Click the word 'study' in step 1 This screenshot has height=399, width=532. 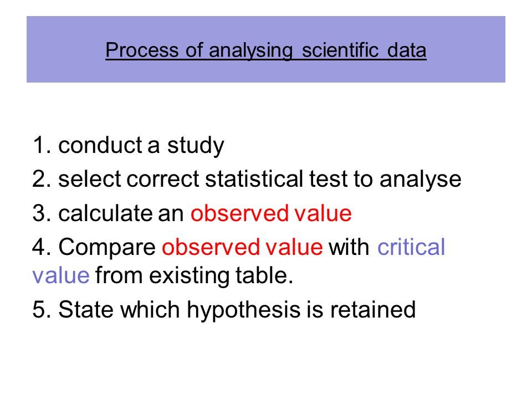(x=196, y=146)
